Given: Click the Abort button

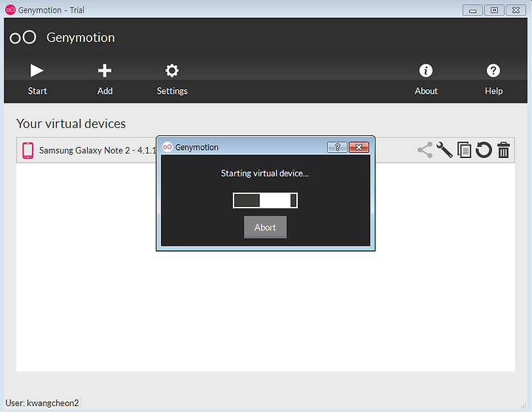Looking at the screenshot, I should pyautogui.click(x=265, y=227).
